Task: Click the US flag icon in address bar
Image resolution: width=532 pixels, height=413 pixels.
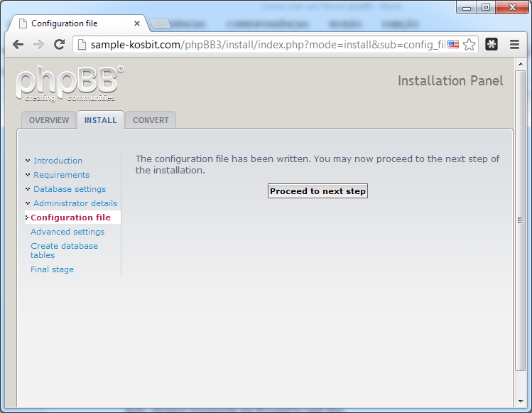Action: tap(453, 45)
